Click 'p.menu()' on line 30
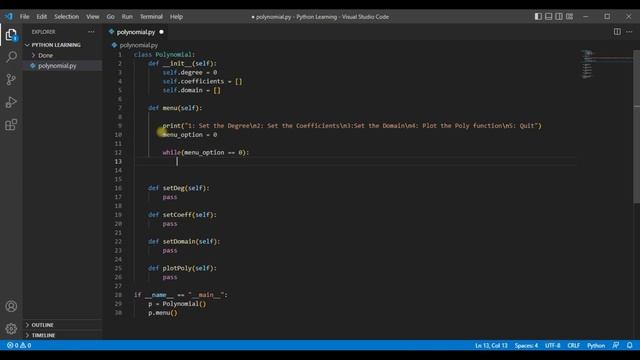This screenshot has width=640, height=360. tap(162, 313)
